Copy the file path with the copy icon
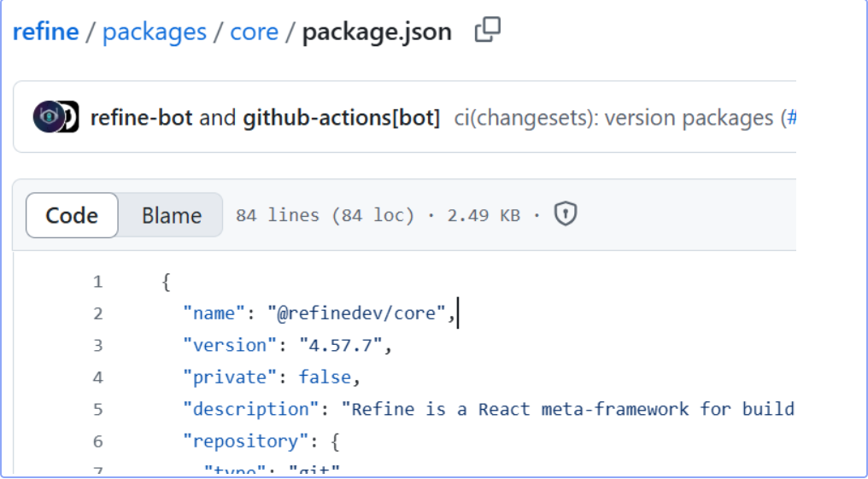Image resolution: width=868 pixels, height=479 pixels. tap(488, 30)
